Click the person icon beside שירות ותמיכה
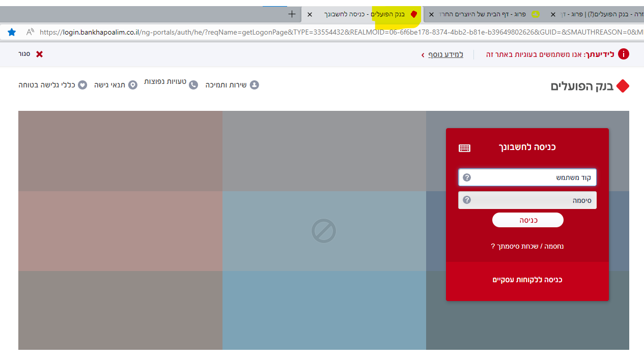 255,85
